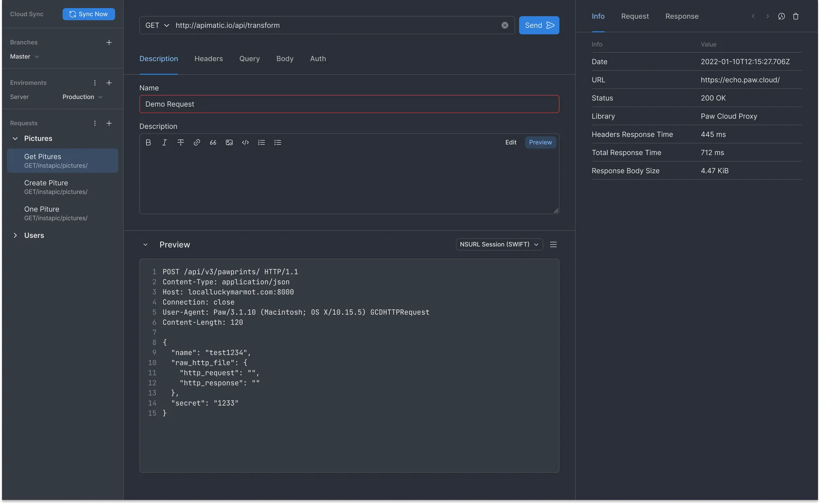Viewport: 820px width, 504px height.
Task: Insert a link in description
Action: (x=197, y=142)
